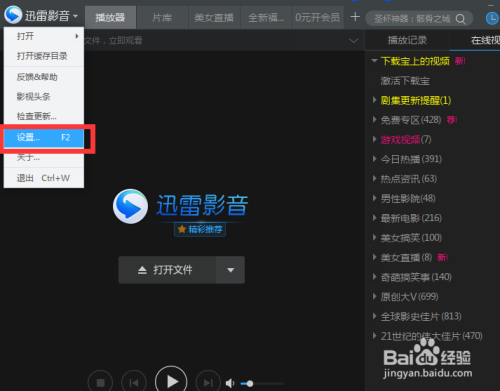Click the large play button
Image resolution: width=500 pixels, height=391 pixels.
[171, 381]
